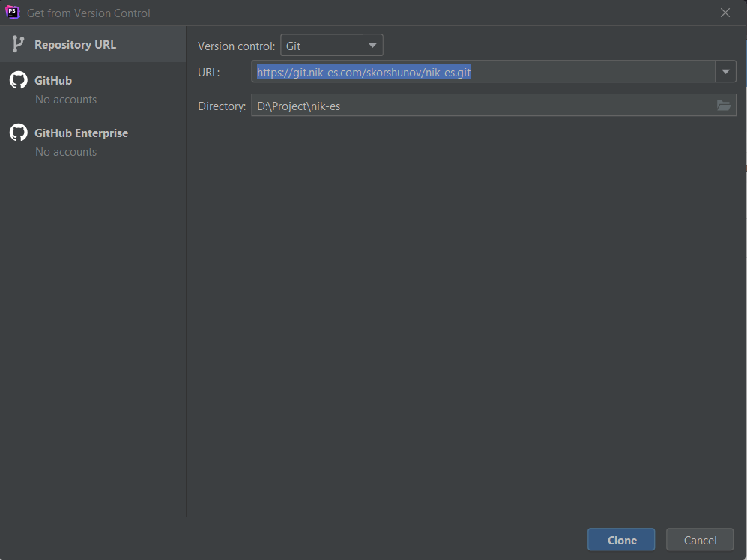Expand the URL history dropdown arrow
The height and width of the screenshot is (560, 747).
pyautogui.click(x=725, y=72)
